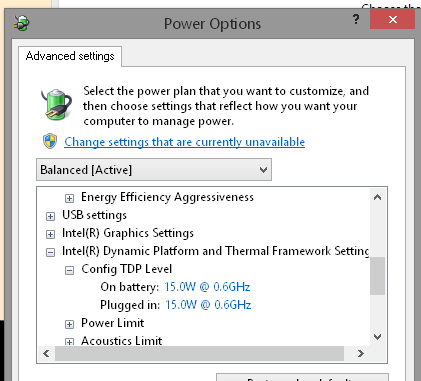Collapse Intel(R) Dynamic Platform and Thermal Framework node

50,252
